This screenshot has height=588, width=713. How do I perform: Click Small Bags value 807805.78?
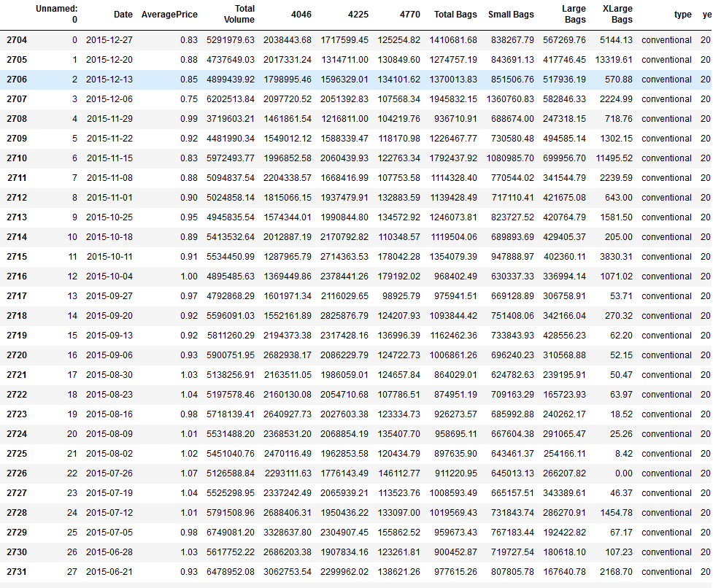coord(512,572)
